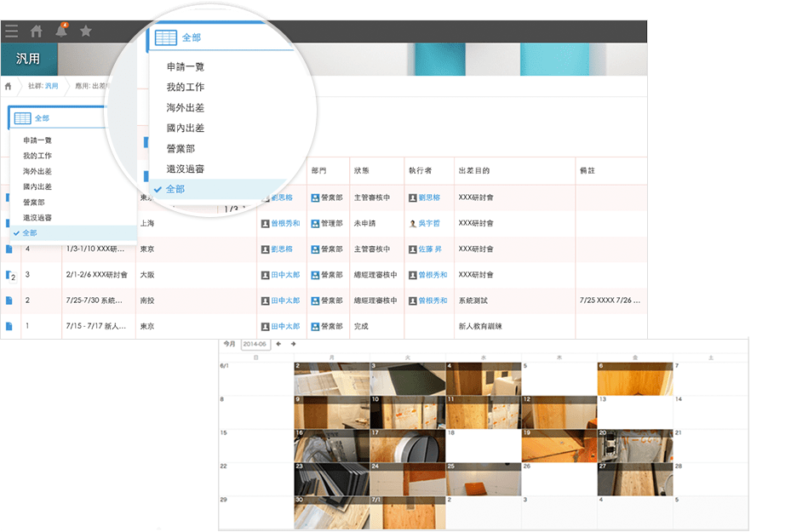Click the breadcrumb home icon
This screenshot has height=532, width=791.
[8, 86]
